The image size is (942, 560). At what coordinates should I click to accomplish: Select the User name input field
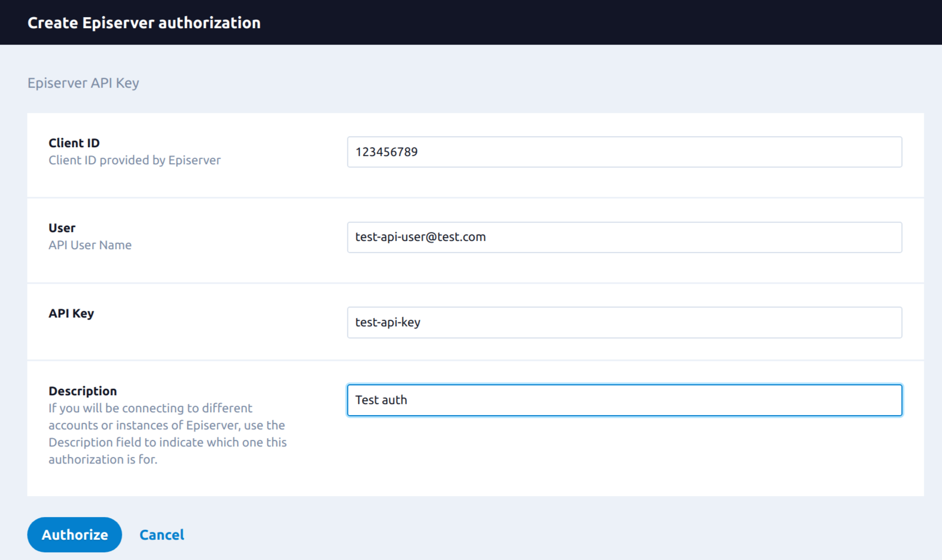click(x=624, y=237)
